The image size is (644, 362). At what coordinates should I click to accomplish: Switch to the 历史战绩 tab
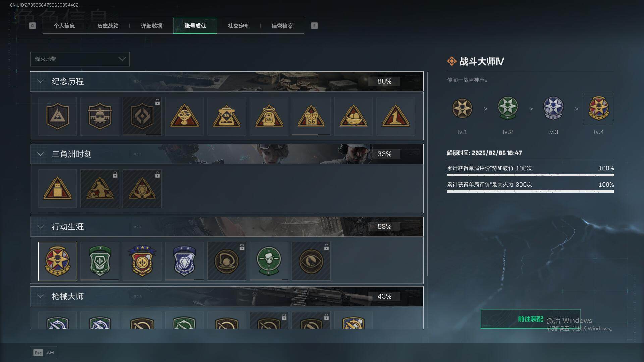click(108, 26)
